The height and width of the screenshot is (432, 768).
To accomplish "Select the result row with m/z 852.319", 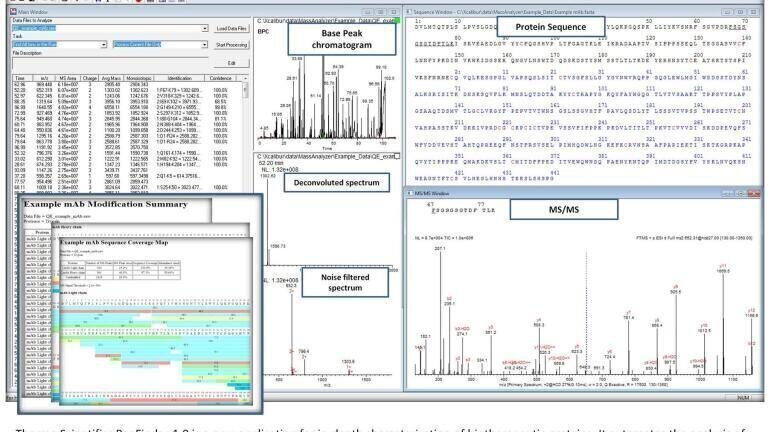I will point(127,91).
